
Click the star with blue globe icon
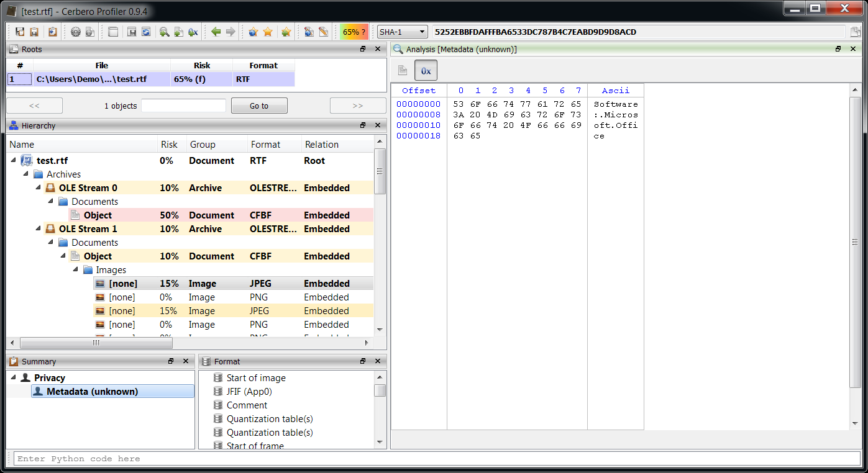point(254,32)
